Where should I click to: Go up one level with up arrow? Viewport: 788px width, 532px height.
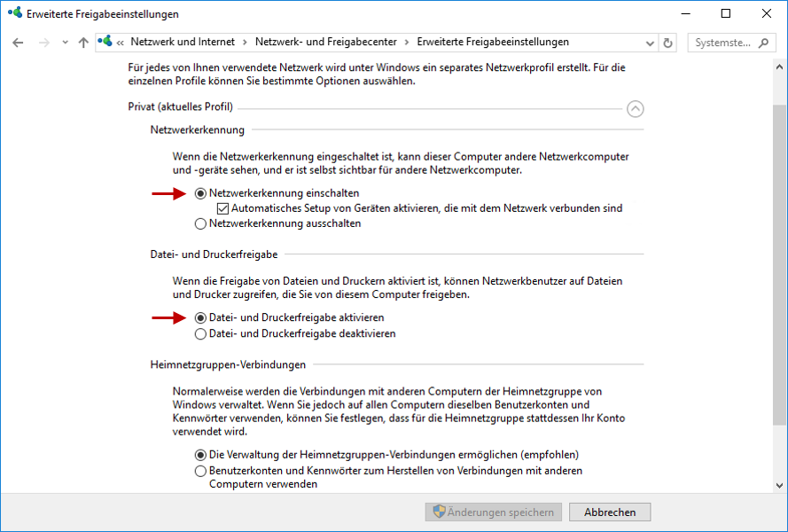83,43
